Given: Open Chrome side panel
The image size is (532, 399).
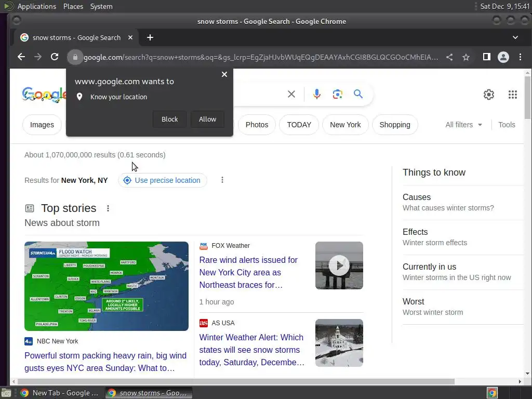Looking at the screenshot, I should [487, 57].
